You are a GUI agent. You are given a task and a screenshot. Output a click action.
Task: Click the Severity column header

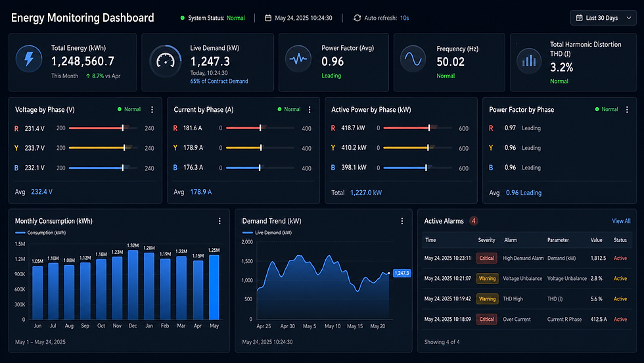pos(487,240)
